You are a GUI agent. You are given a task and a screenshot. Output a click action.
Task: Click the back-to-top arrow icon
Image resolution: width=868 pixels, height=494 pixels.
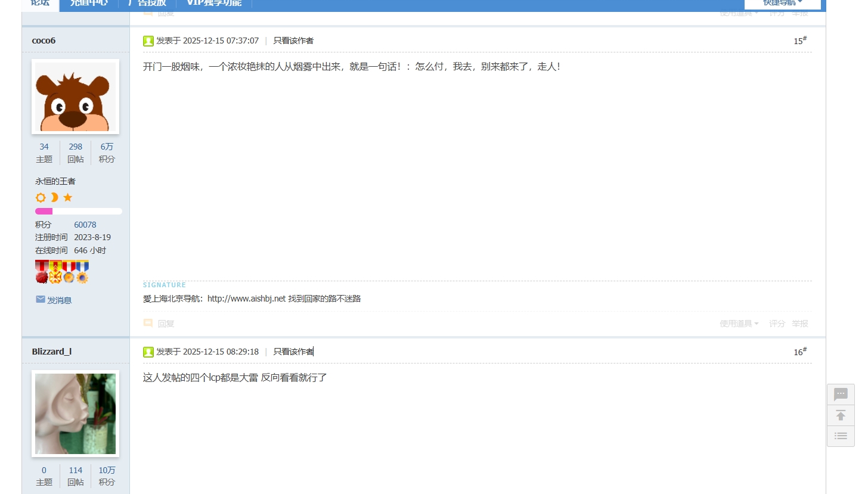click(841, 415)
